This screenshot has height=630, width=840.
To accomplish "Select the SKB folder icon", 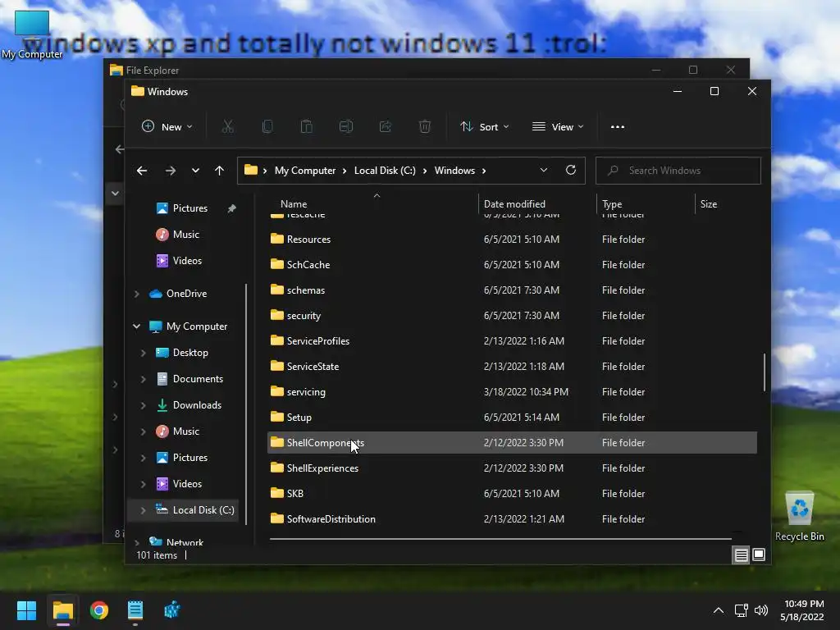I will tap(277, 493).
